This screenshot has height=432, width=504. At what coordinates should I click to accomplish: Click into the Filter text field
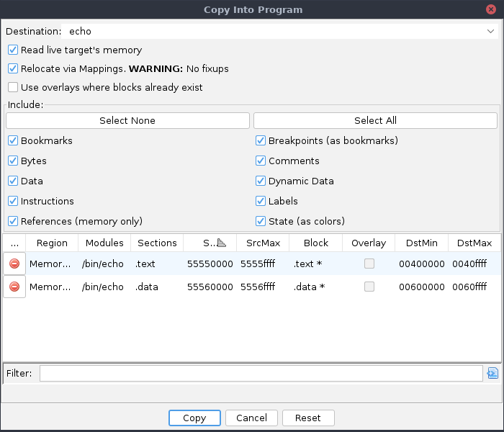tap(261, 373)
